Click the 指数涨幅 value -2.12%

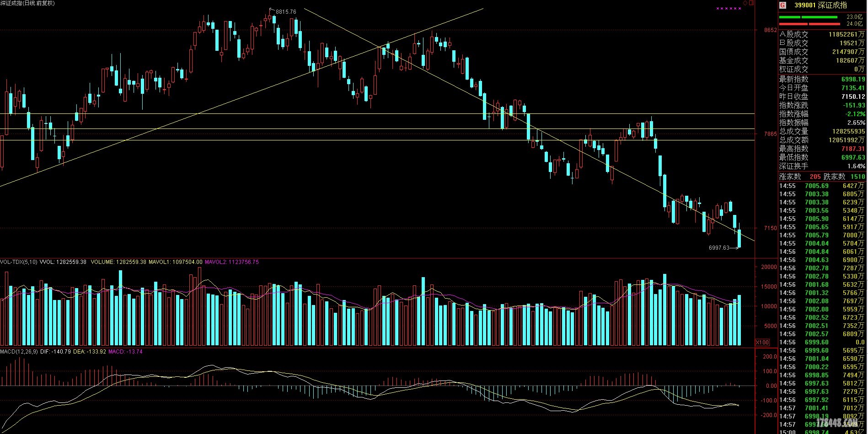[854, 114]
